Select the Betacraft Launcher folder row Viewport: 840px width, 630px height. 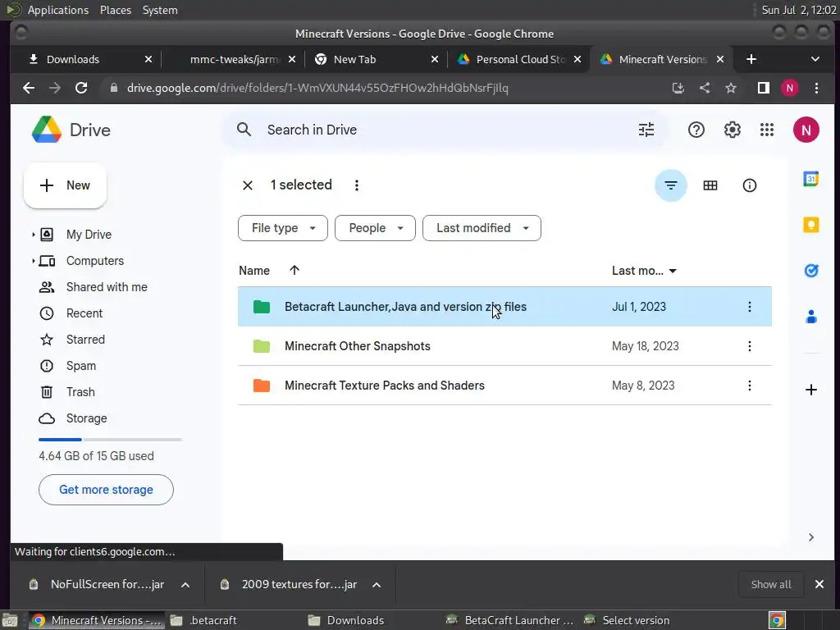pyautogui.click(x=504, y=307)
